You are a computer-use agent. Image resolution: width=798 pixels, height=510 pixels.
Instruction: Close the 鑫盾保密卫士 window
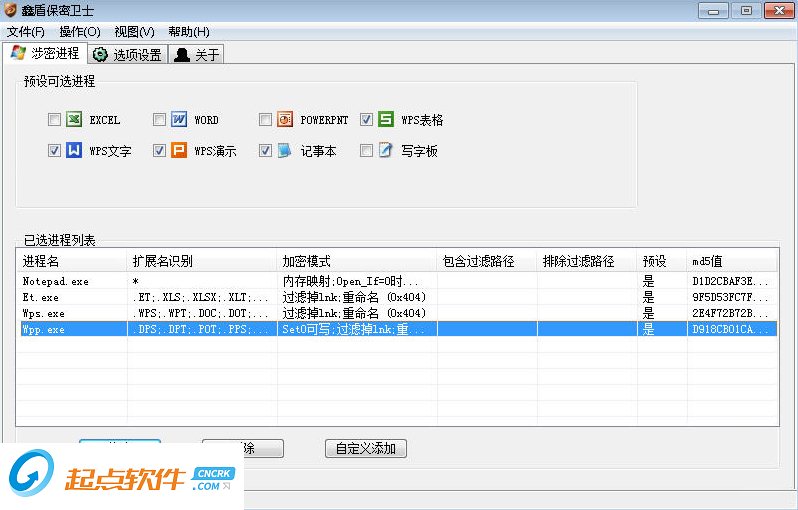(x=779, y=11)
